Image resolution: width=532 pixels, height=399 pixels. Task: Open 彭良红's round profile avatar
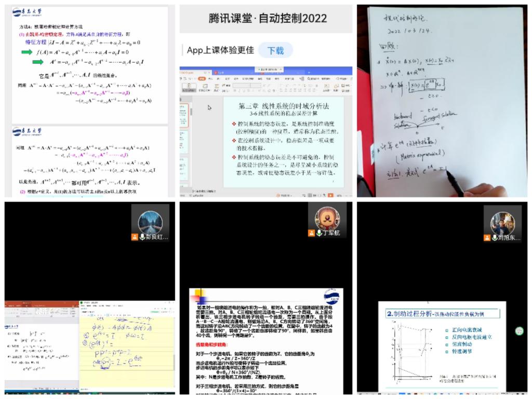point(150,222)
